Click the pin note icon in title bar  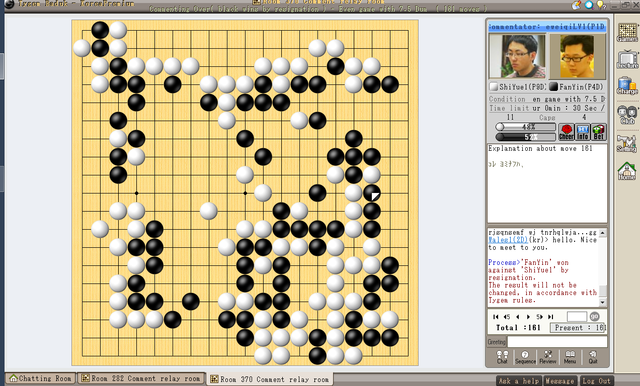point(577,5)
